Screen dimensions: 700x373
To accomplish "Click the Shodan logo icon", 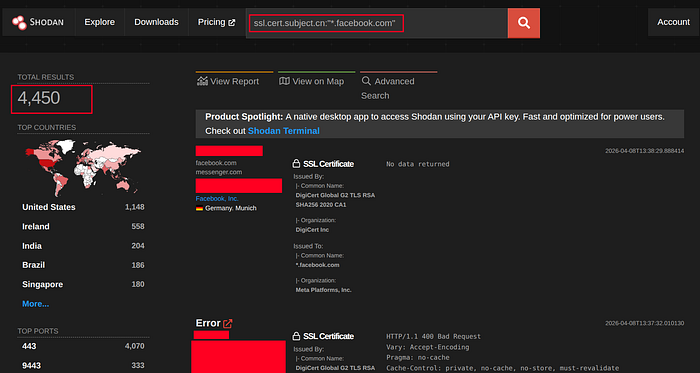I will point(19,22).
